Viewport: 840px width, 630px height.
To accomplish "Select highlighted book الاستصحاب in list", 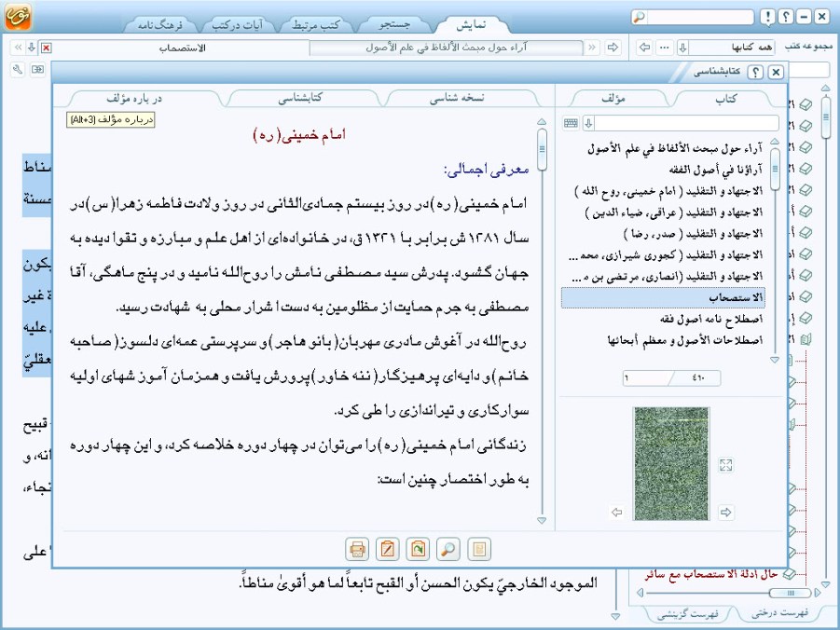I will point(663,298).
